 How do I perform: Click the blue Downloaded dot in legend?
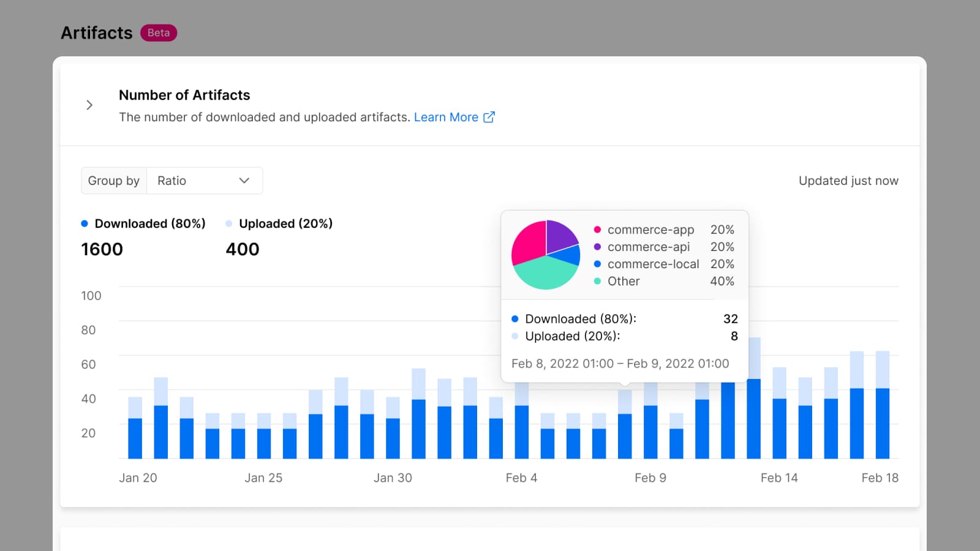click(85, 223)
